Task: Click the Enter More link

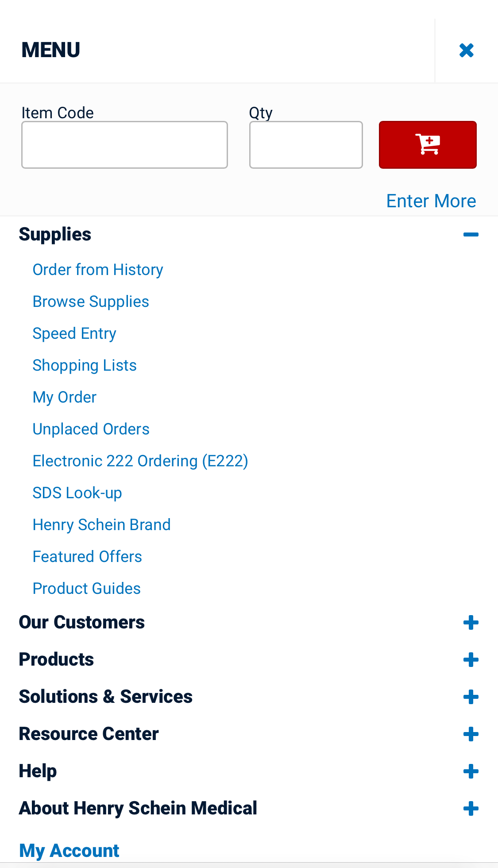Action: pyautogui.click(x=431, y=201)
